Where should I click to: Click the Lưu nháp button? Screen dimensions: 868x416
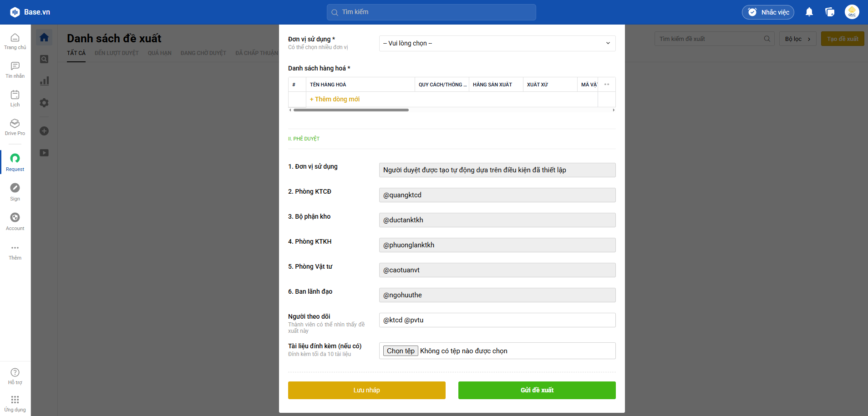pyautogui.click(x=366, y=390)
